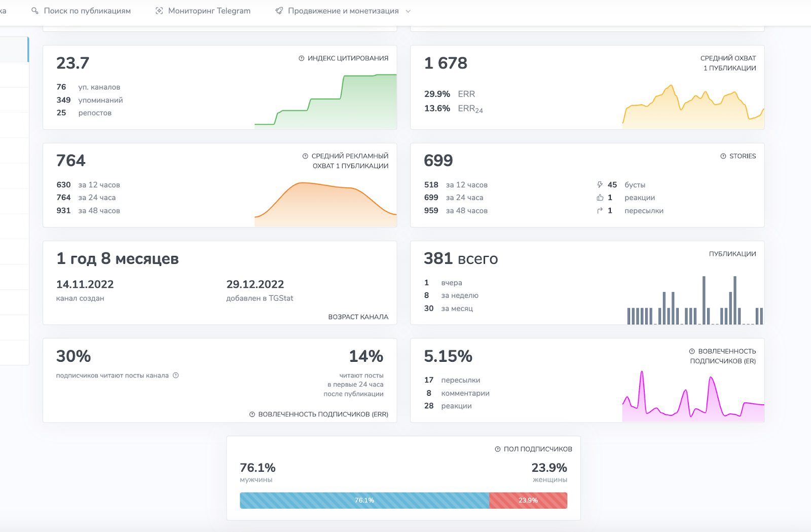Viewport: 811px width, 532px height.
Task: Click help icon next to ВОВЛЕЧЕННОСТЬ ПОДПИСЧИКОВ (ER)
Action: (692, 351)
